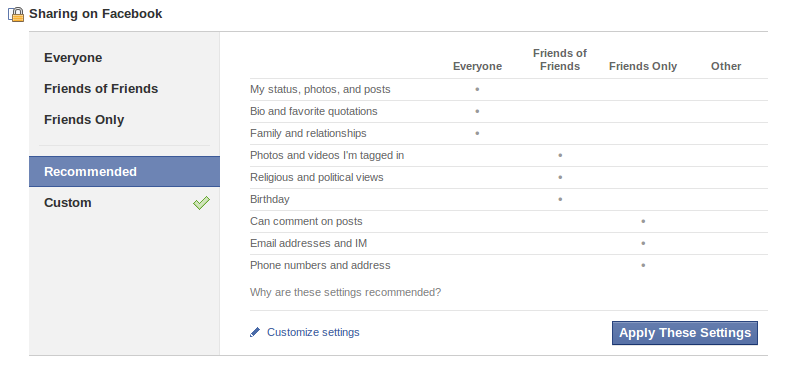Open 'Why are these settings recommended?' link
Viewport: 804px width, 379px height.
(x=345, y=292)
